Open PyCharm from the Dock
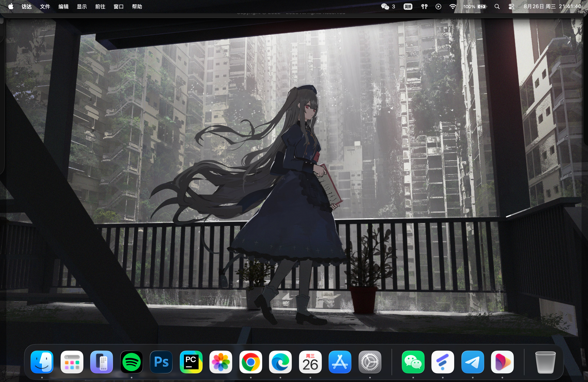Viewport: 588px width, 382px height. (x=191, y=362)
